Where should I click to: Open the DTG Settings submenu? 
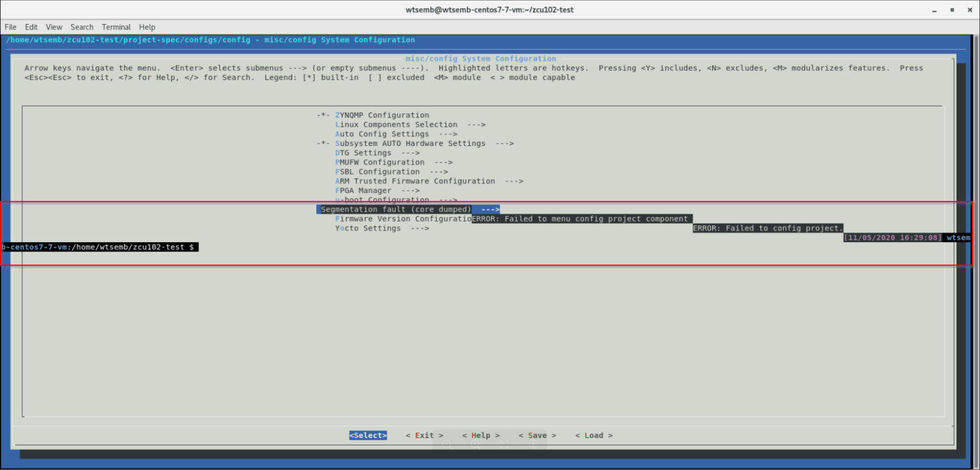coord(363,153)
